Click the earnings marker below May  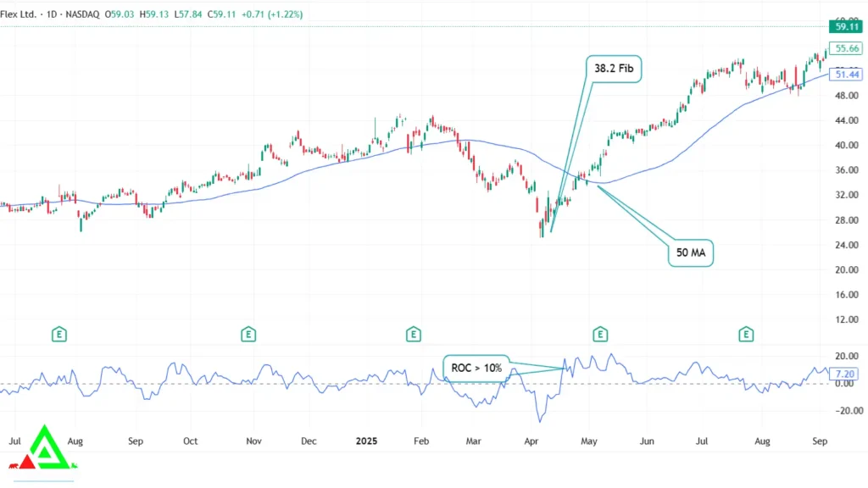[x=600, y=334]
